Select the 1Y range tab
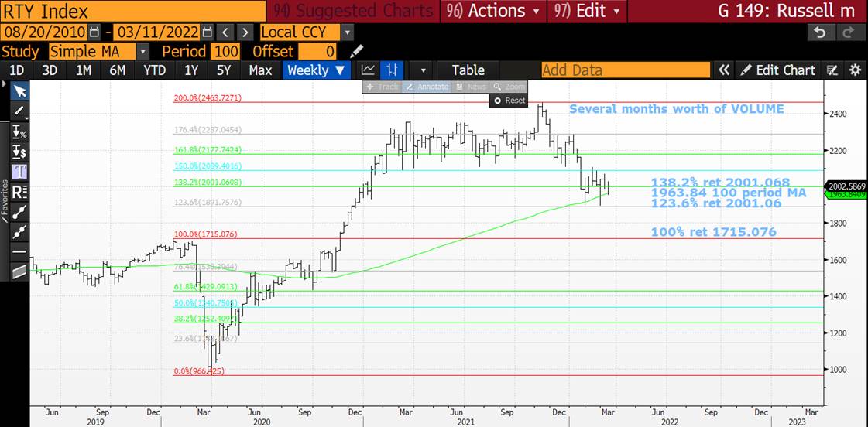 (191, 70)
